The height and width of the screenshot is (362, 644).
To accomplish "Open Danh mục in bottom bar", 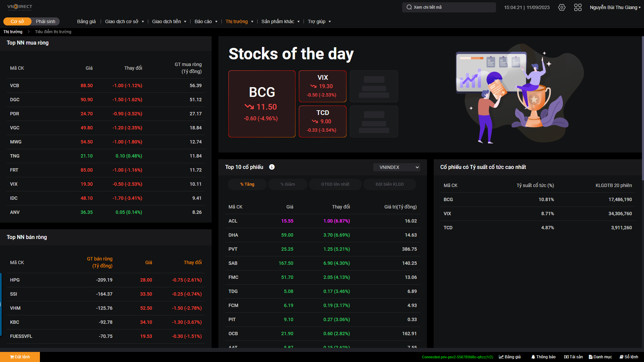I will point(600,357).
